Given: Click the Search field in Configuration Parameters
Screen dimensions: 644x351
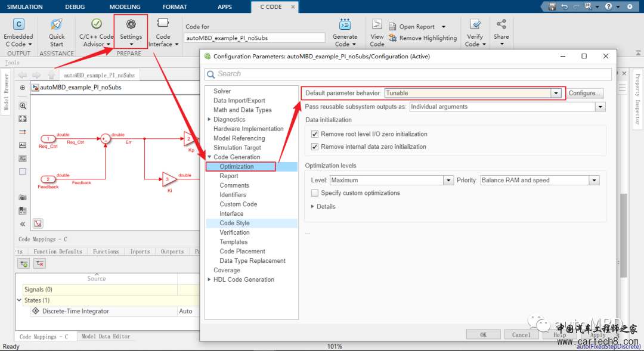Looking at the screenshot, I should [408, 74].
